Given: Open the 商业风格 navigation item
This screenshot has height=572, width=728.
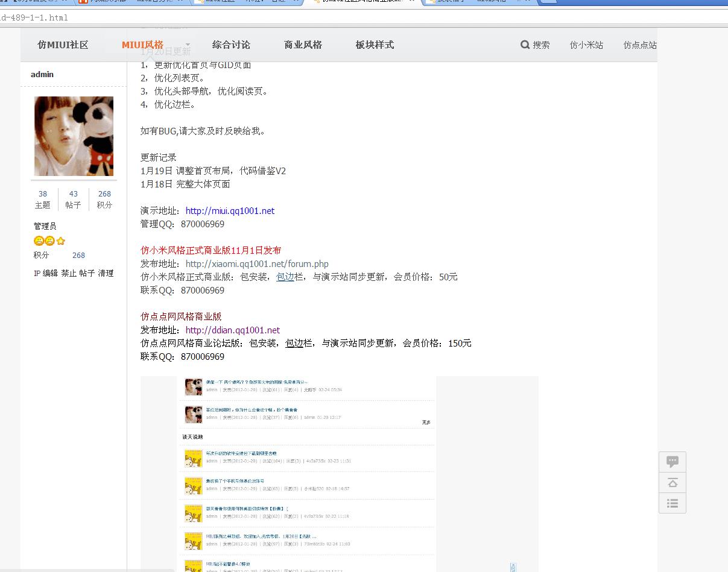Looking at the screenshot, I should pos(303,45).
